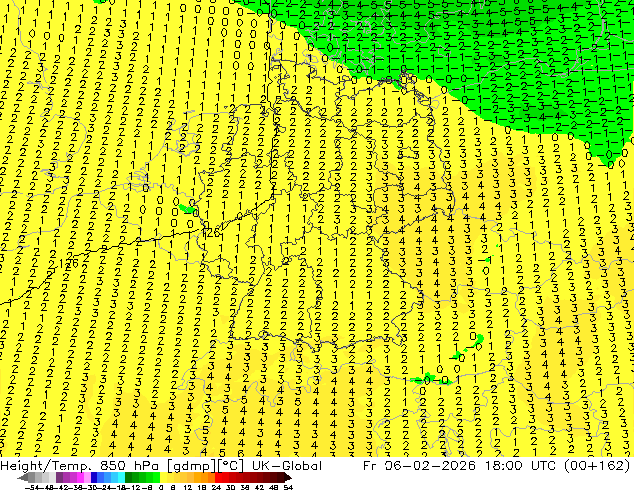The image size is (634, 490).
Task: Click the dark maroon right arrow end of color bar
Action: pos(288,478)
